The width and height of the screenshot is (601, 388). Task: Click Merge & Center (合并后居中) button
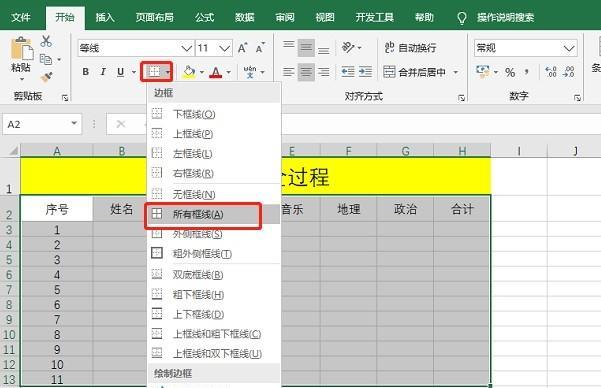[415, 72]
